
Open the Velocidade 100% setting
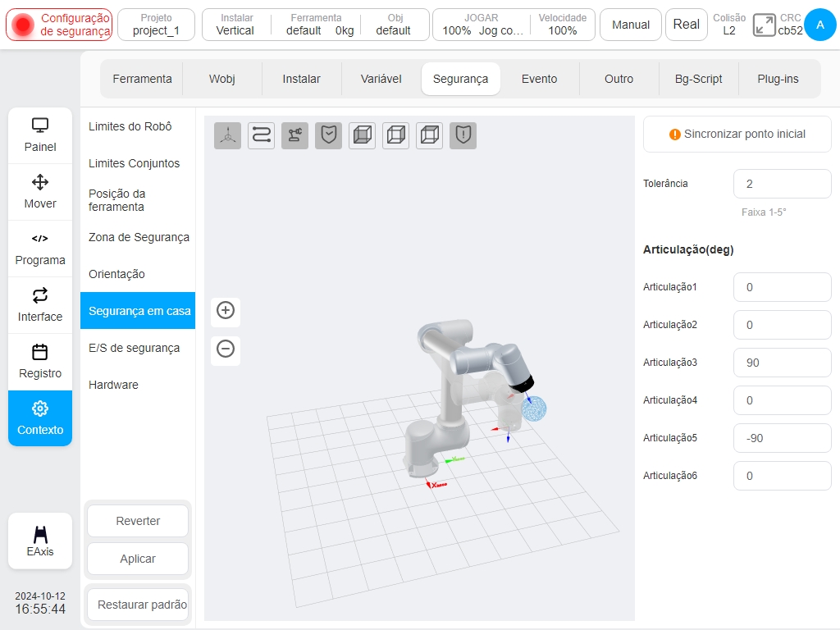coord(563,25)
